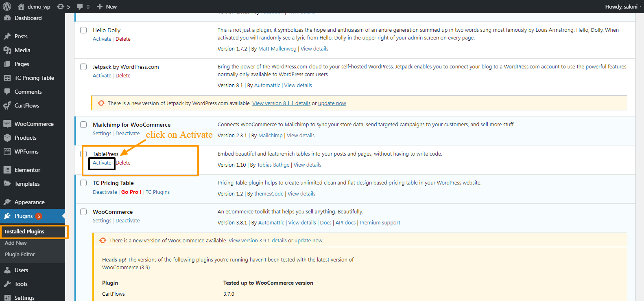
Task: Click the Pages icon in sidebar
Action: (x=7, y=64)
